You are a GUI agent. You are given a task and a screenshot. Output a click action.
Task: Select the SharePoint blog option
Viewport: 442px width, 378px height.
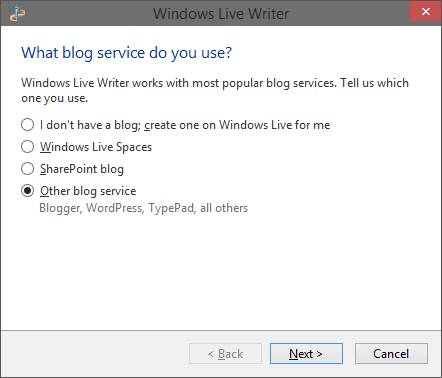(27, 169)
